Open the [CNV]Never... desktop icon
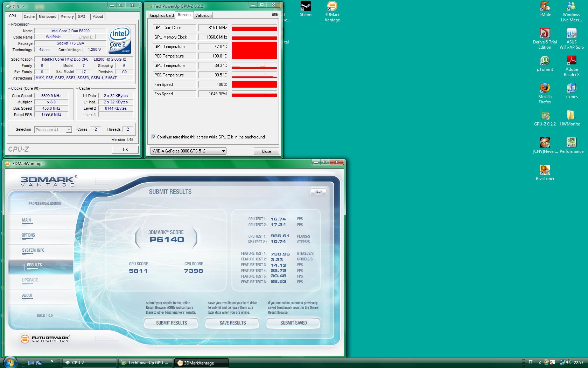This screenshot has width=588, height=368. coord(545,146)
